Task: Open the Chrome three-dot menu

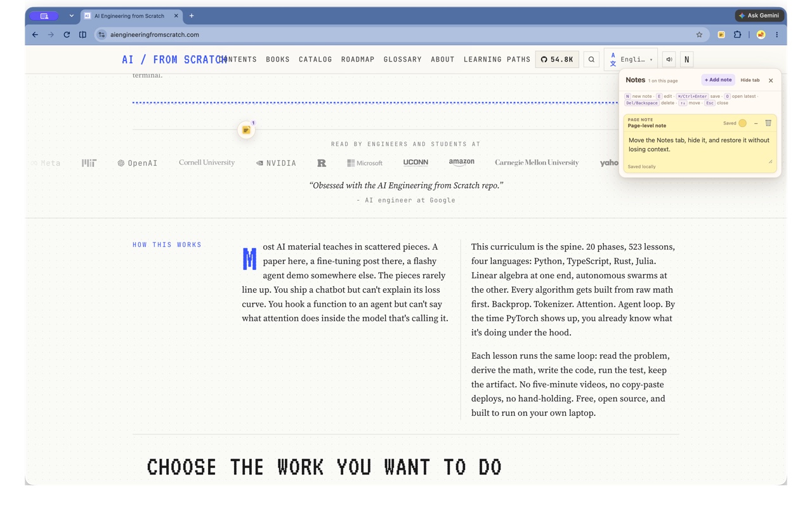Action: [776, 35]
